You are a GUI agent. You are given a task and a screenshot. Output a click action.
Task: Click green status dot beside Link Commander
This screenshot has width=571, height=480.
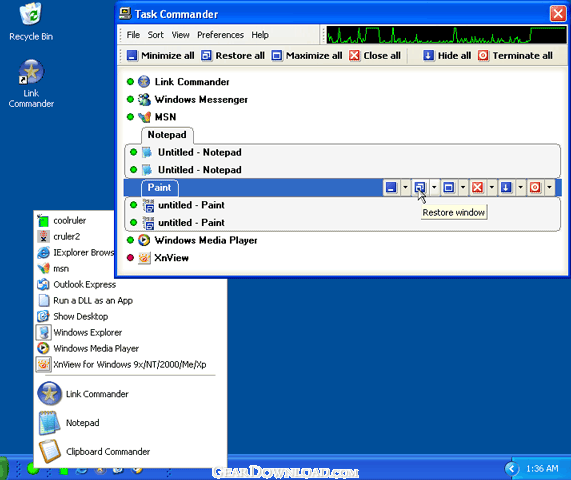click(x=130, y=82)
